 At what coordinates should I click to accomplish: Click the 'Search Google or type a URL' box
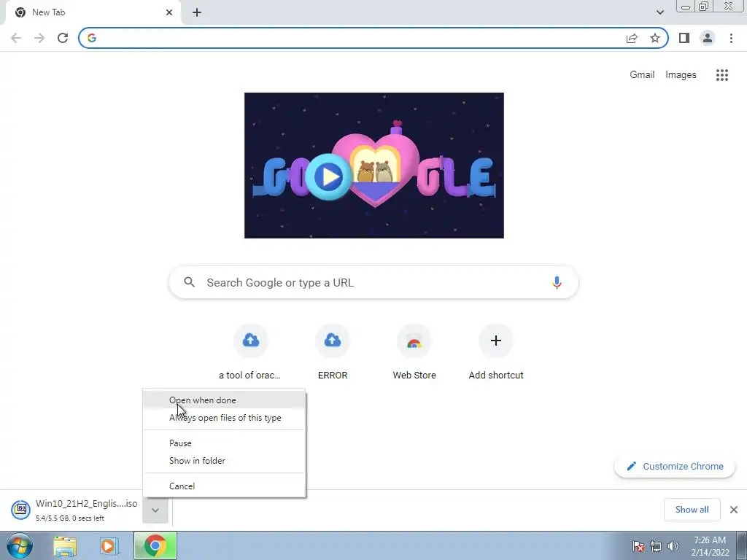[x=374, y=282]
